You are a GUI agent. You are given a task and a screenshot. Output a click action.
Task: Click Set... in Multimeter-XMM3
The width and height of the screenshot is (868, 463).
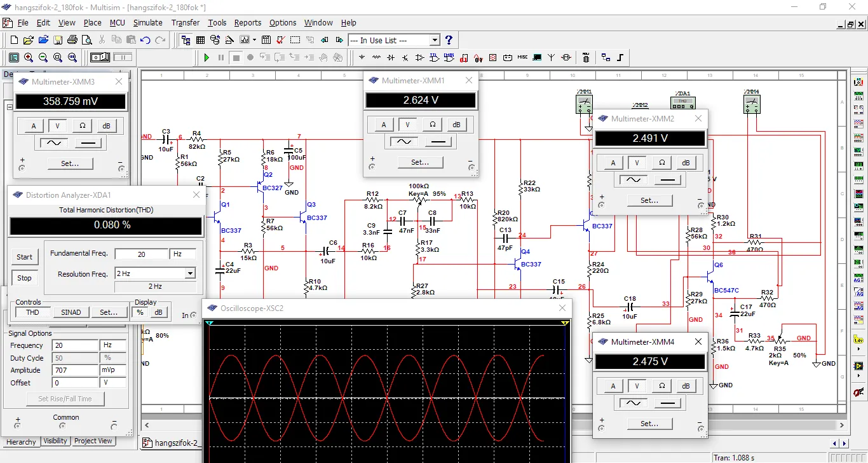70,163
